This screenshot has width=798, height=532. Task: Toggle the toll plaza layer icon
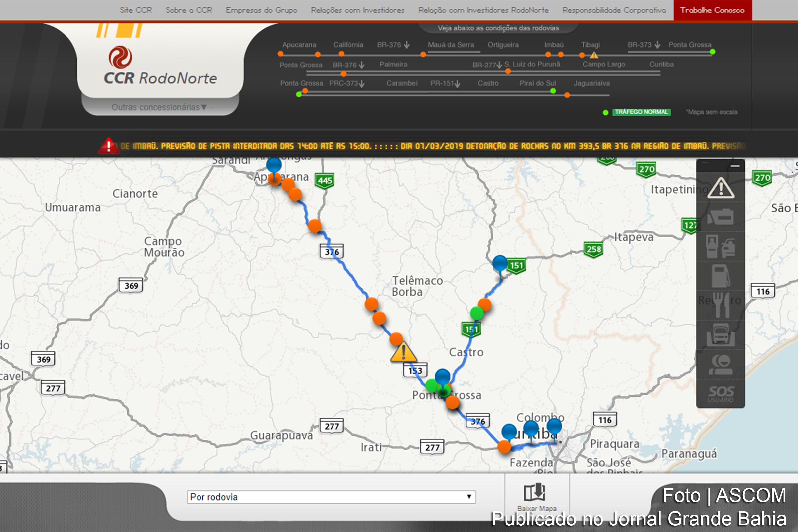click(x=721, y=246)
